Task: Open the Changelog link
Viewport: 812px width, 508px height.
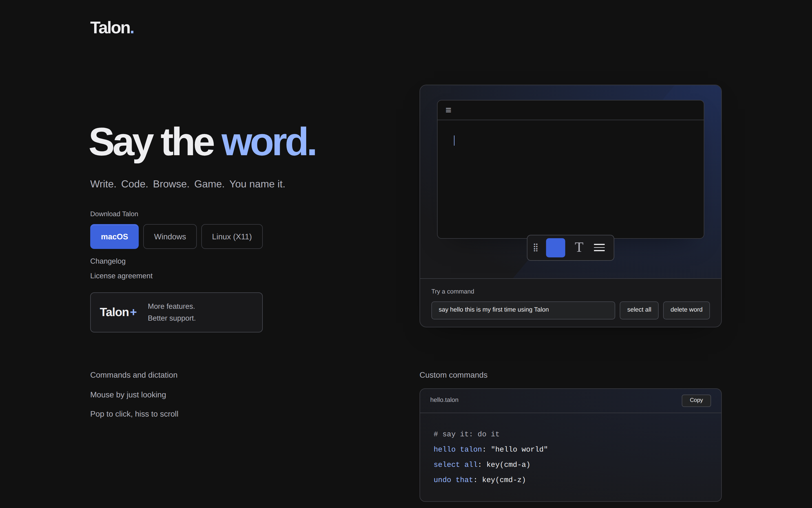Action: (108, 261)
